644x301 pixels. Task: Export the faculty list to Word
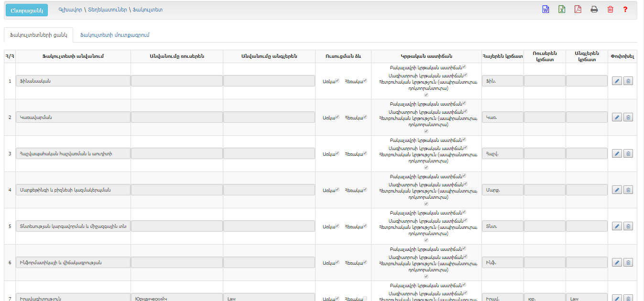click(546, 10)
